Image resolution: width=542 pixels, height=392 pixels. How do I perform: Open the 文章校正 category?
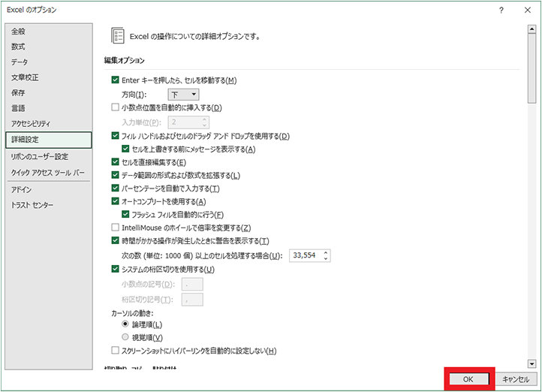48,77
